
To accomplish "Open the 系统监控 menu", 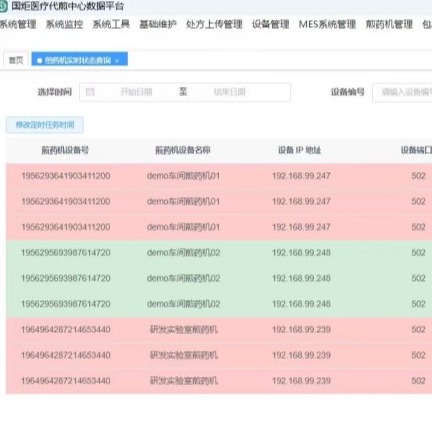I will [64, 24].
